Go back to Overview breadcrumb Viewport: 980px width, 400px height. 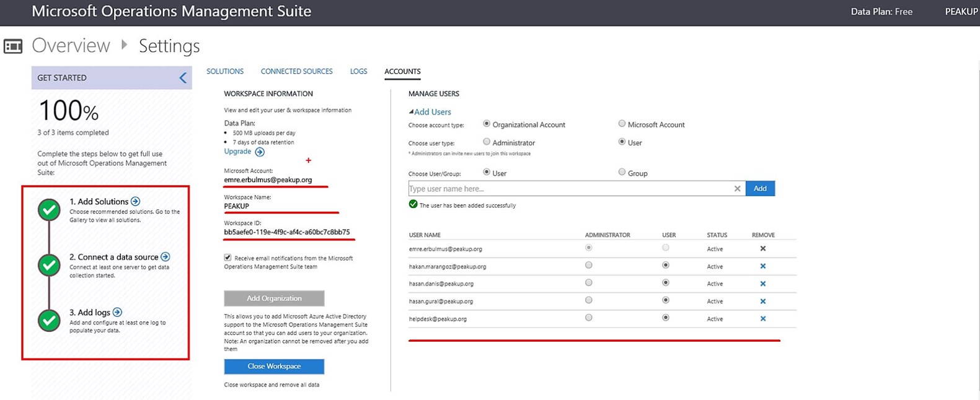coord(71,46)
